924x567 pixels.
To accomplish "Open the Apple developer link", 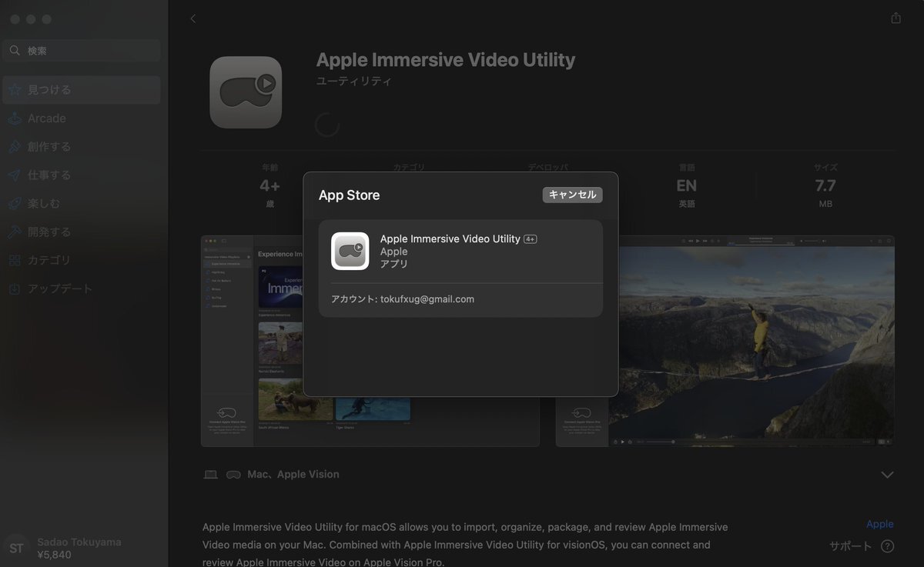I will (879, 524).
